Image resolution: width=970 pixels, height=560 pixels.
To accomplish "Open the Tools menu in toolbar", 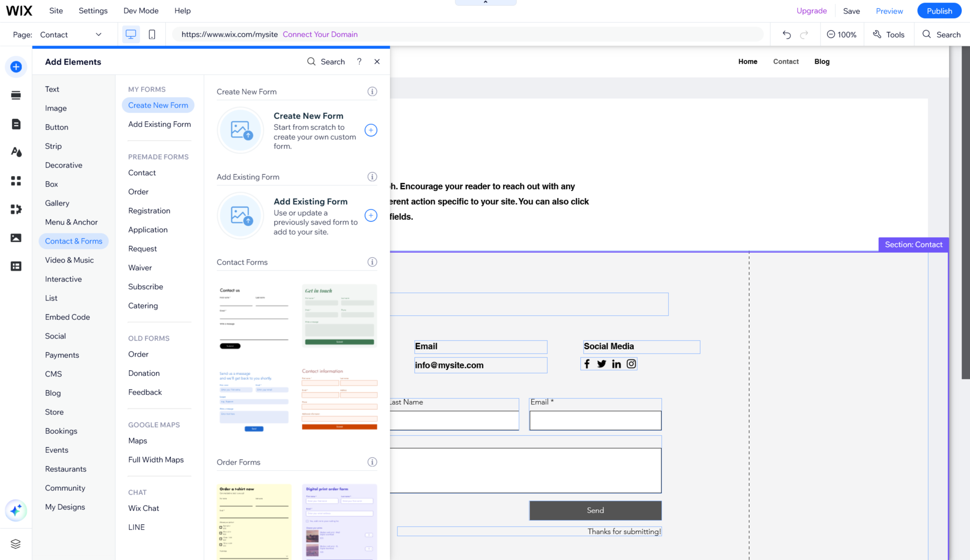I will tap(888, 35).
